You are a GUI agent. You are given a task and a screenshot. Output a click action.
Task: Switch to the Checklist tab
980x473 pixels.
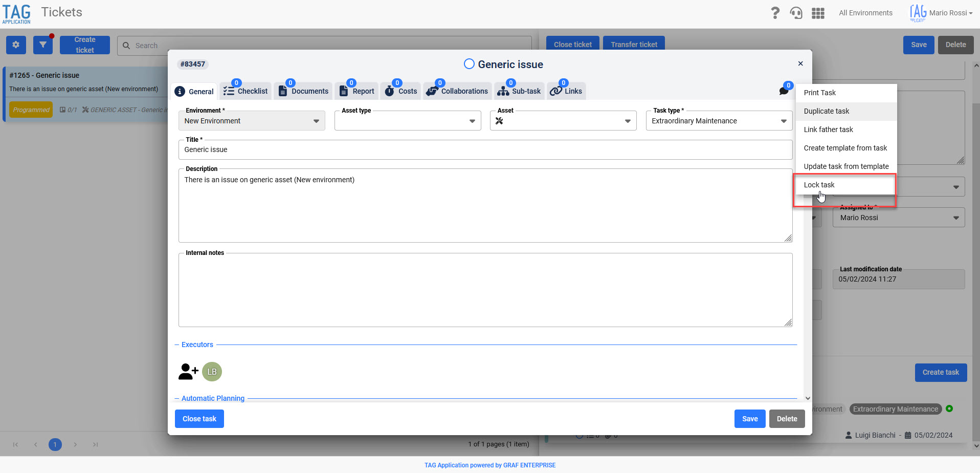pyautogui.click(x=246, y=91)
